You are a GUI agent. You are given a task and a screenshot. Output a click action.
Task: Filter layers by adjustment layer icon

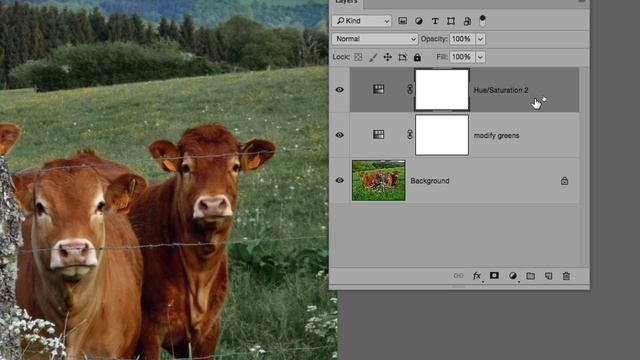[x=419, y=21]
